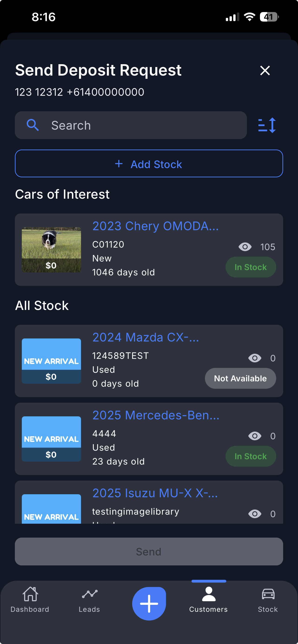Open the sort order options icon
This screenshot has width=298, height=644.
(x=267, y=125)
